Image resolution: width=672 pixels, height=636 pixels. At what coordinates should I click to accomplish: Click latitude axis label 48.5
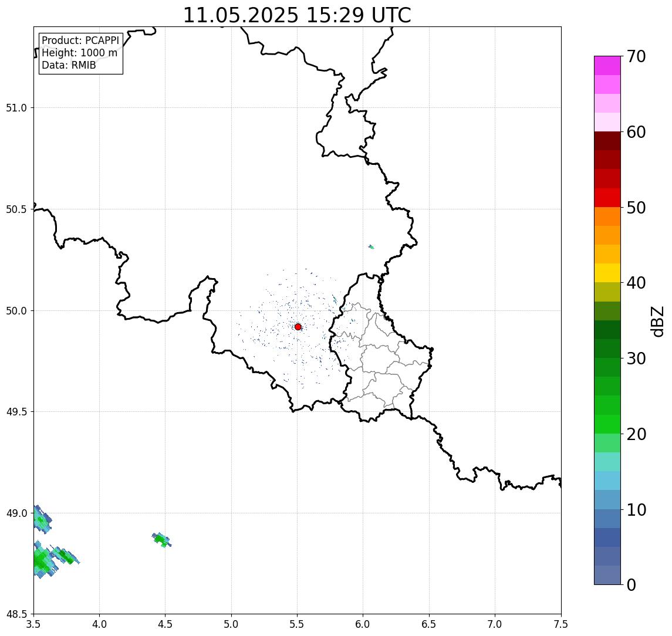(16, 614)
